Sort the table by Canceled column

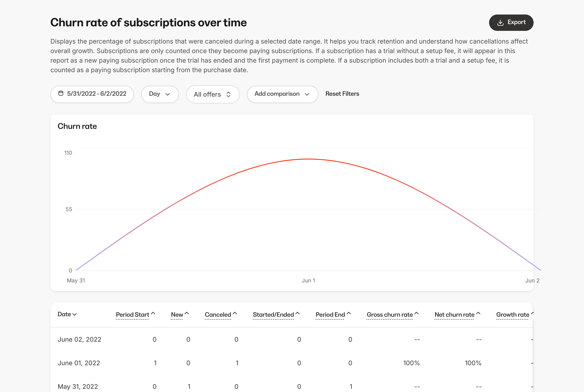pyautogui.click(x=220, y=314)
